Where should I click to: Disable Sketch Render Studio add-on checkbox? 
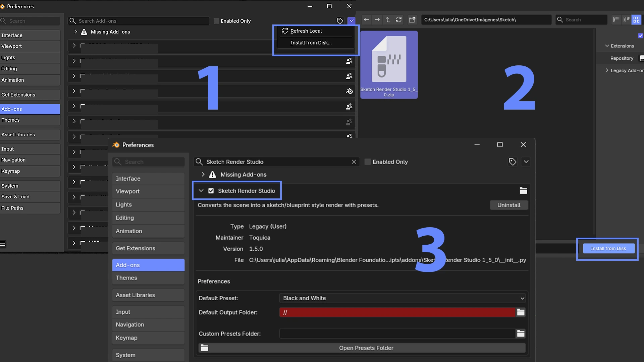211,191
